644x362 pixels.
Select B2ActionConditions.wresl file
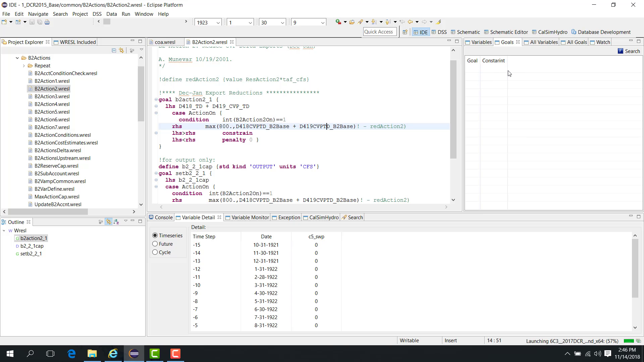pyautogui.click(x=62, y=135)
